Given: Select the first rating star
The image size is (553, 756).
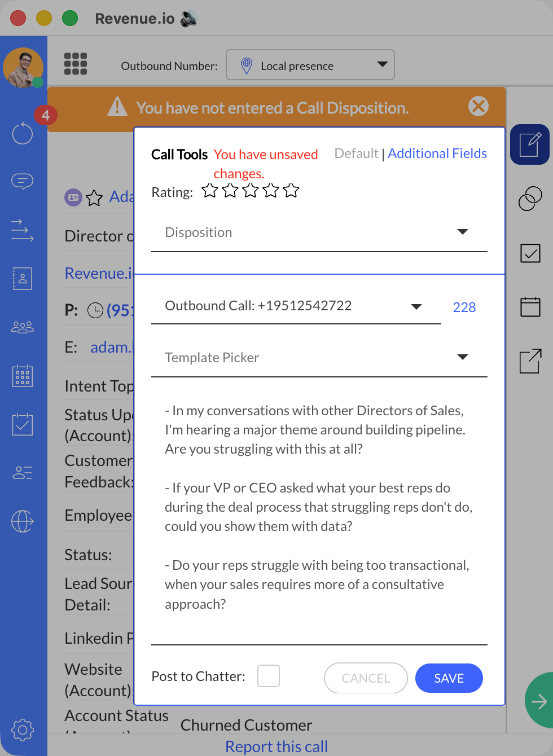Looking at the screenshot, I should 209,191.
